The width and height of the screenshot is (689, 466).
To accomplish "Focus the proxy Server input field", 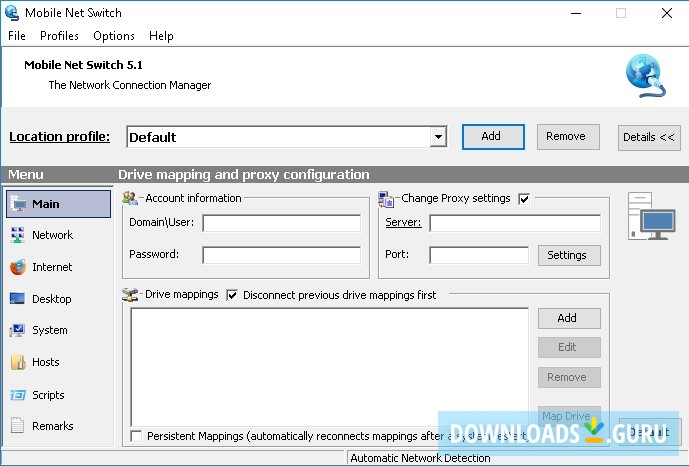I will pyautogui.click(x=515, y=223).
